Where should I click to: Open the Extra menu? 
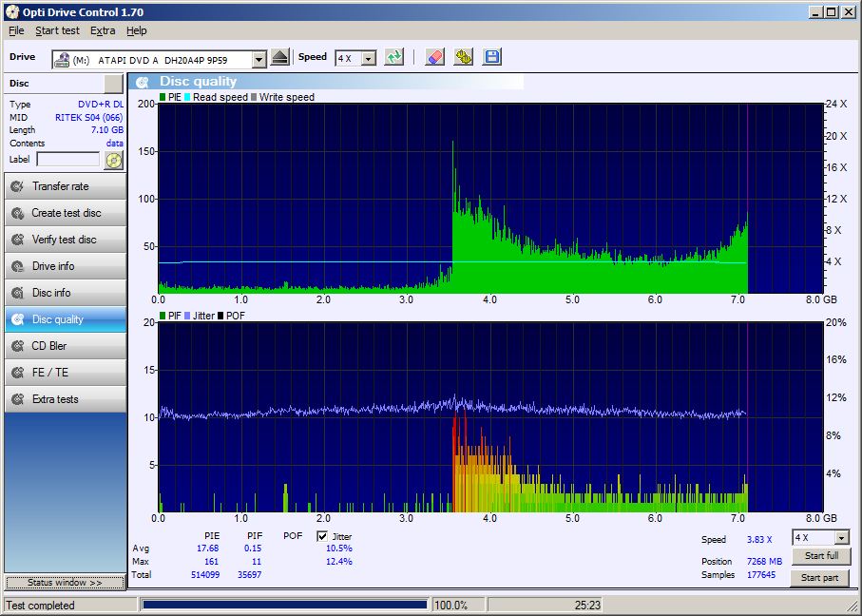pos(103,30)
